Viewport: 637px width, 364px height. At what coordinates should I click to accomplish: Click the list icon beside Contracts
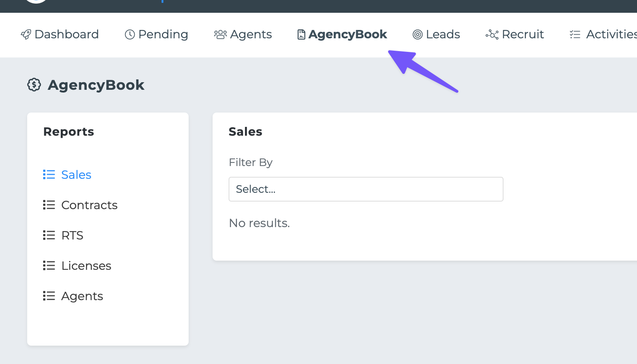[49, 205]
